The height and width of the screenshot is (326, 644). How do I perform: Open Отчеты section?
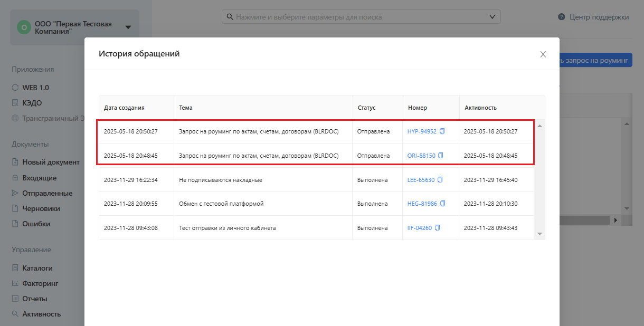pyautogui.click(x=34, y=299)
